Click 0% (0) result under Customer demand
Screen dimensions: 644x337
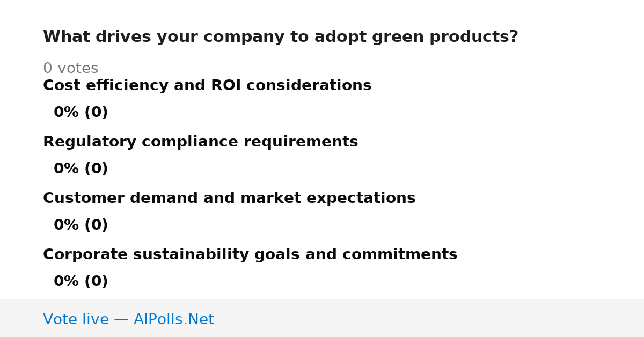pos(80,225)
